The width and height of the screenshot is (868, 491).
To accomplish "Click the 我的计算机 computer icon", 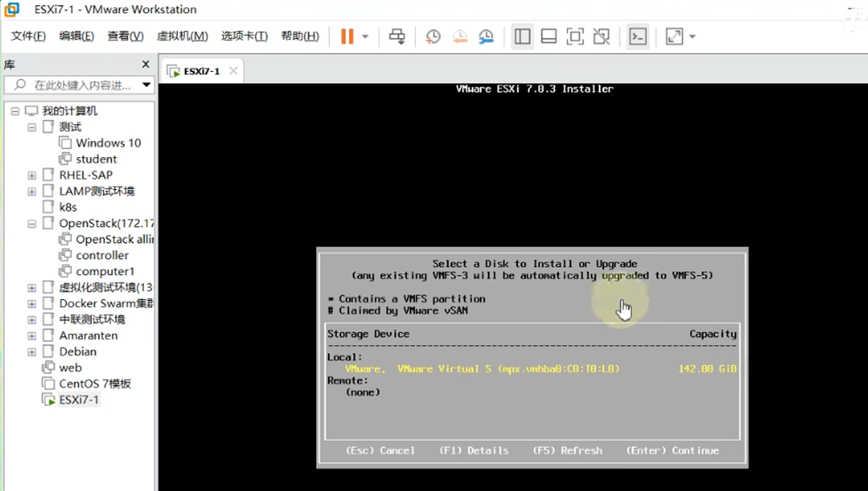I will pos(31,111).
